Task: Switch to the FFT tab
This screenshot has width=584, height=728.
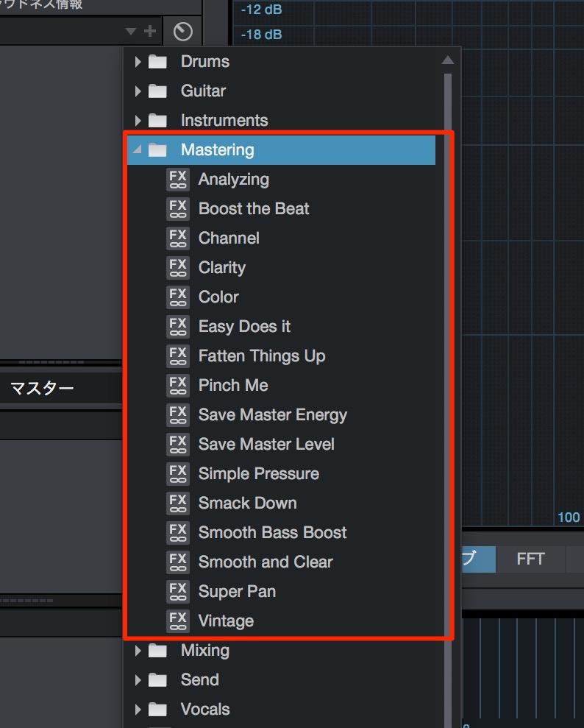Action: coord(530,559)
